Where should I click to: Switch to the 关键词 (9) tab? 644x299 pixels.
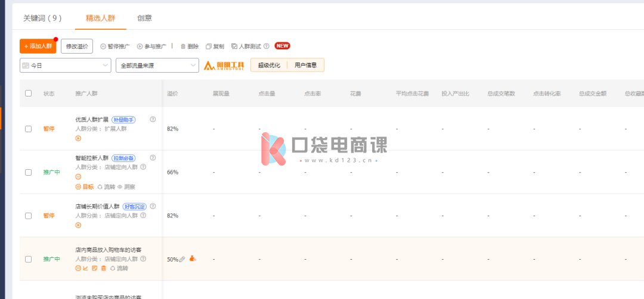tap(42, 18)
